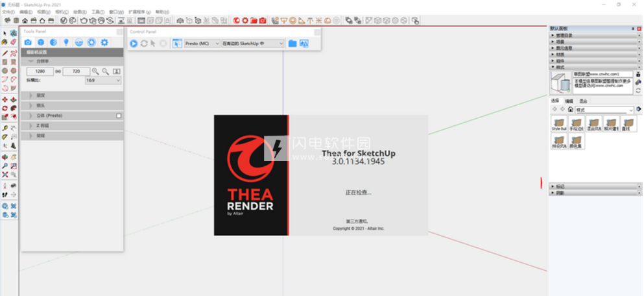Click the resolution height field 720
Image resolution: width=644 pixels, height=296 pixels.
point(77,71)
